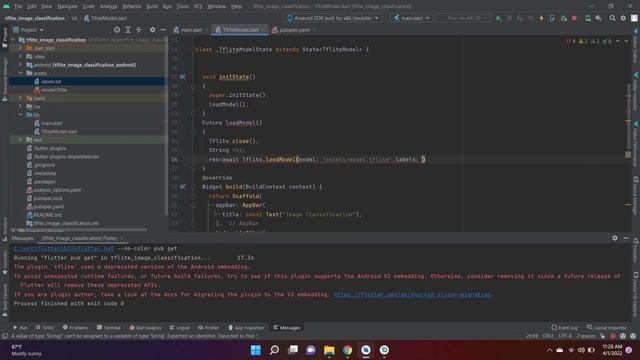Screen dimensions: 640x360
Task: Click the flutter.bat path link in Messages
Action: 64,249
